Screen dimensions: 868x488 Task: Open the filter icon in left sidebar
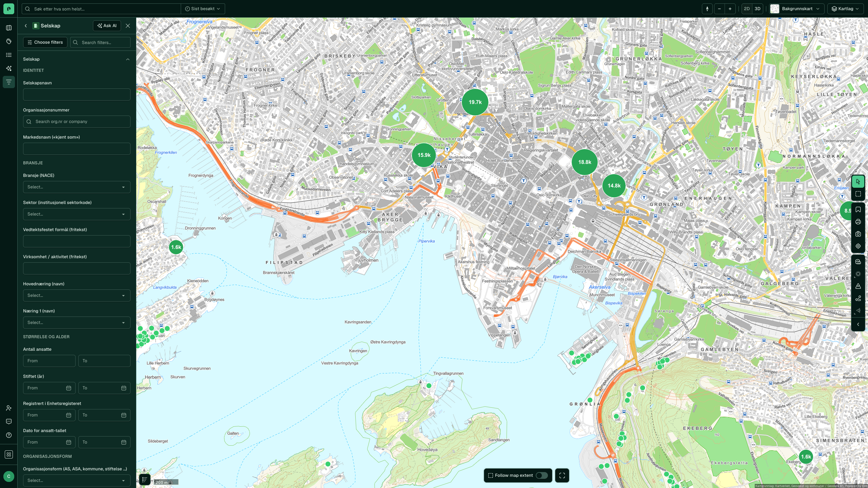(9, 82)
